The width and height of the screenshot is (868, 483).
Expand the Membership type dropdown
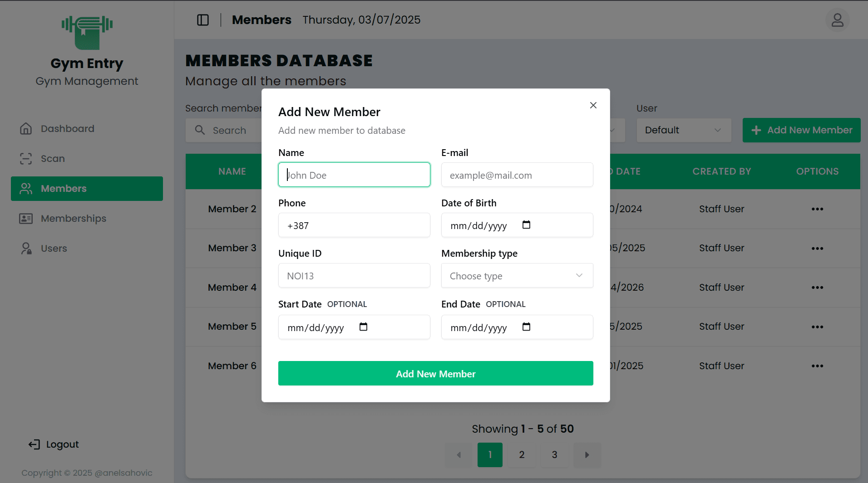point(517,276)
